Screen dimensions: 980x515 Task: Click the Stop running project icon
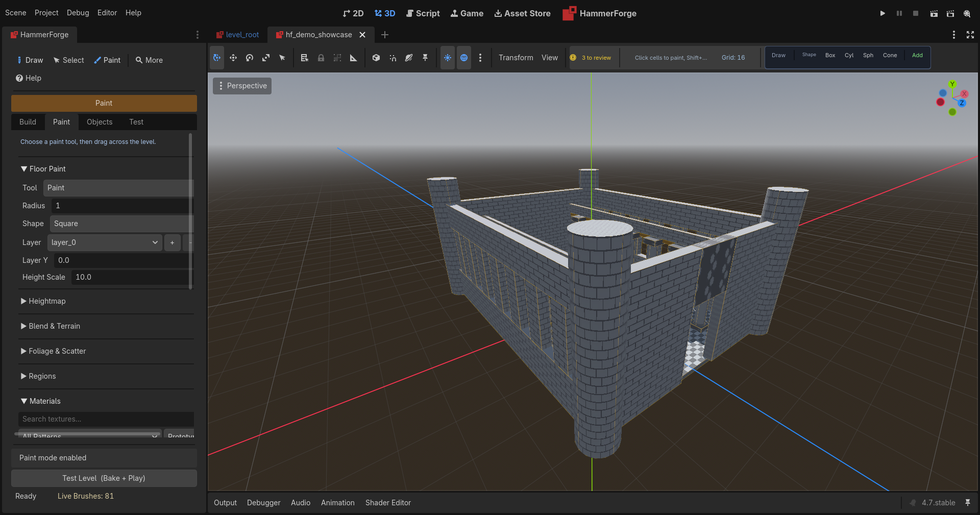point(916,13)
